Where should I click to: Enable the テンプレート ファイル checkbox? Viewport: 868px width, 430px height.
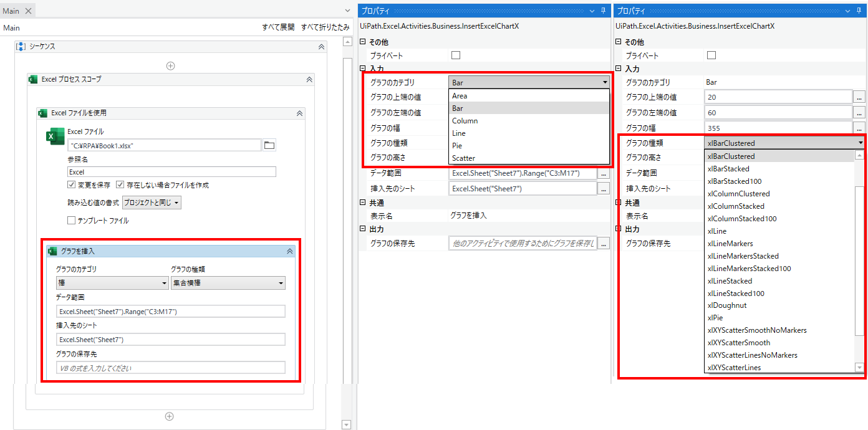pos(71,220)
